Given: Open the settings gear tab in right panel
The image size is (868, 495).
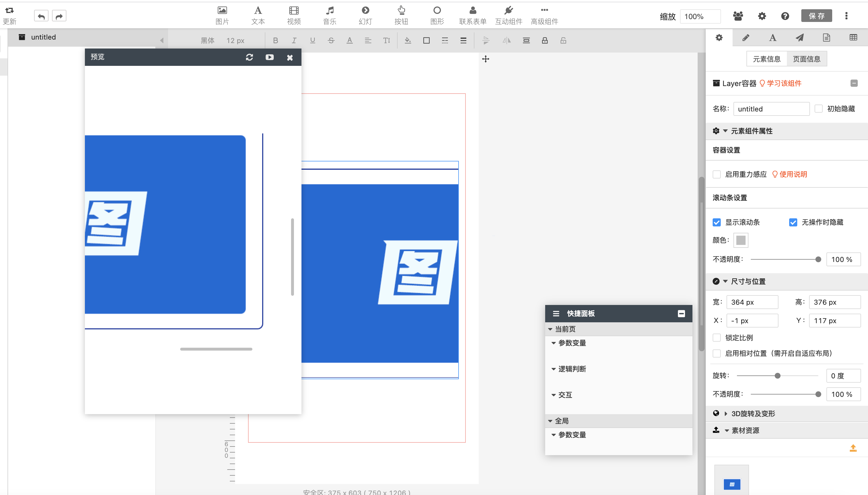Looking at the screenshot, I should click(x=719, y=38).
